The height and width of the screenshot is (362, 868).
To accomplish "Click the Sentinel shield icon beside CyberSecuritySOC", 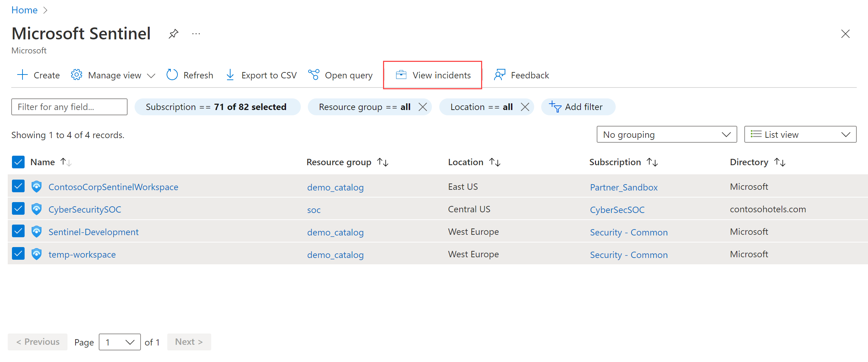I will point(36,209).
